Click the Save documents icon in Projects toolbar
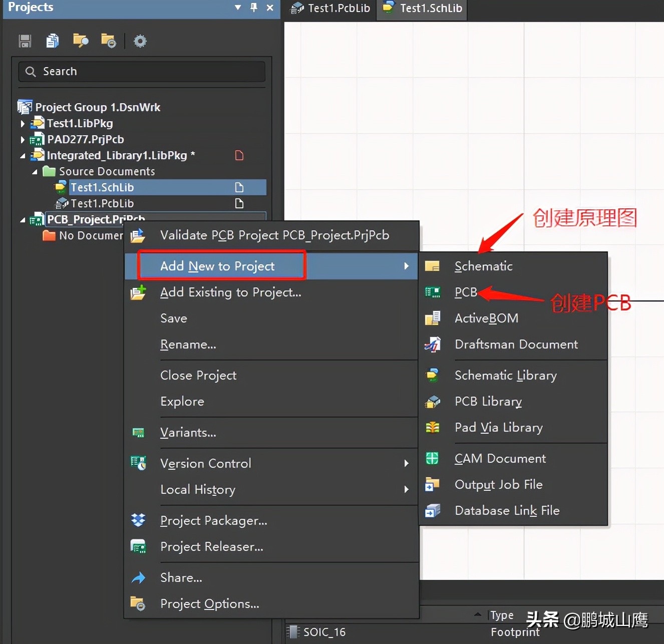The width and height of the screenshot is (664, 644). coord(25,41)
